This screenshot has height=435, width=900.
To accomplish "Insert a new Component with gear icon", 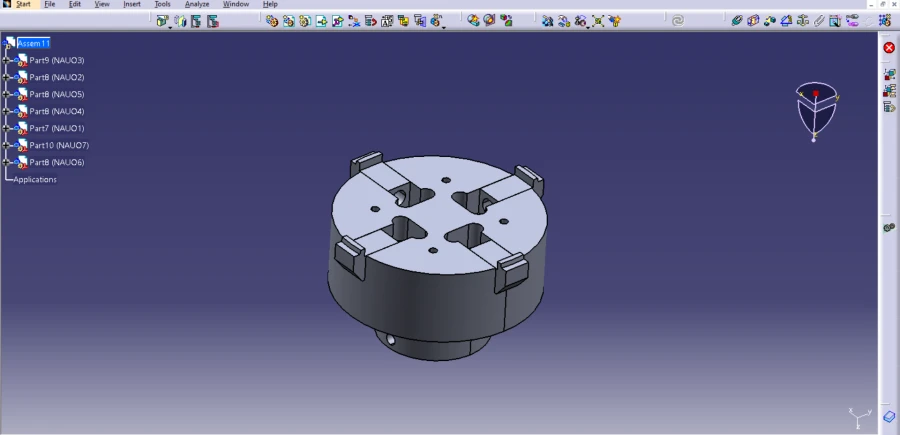I will click(272, 21).
